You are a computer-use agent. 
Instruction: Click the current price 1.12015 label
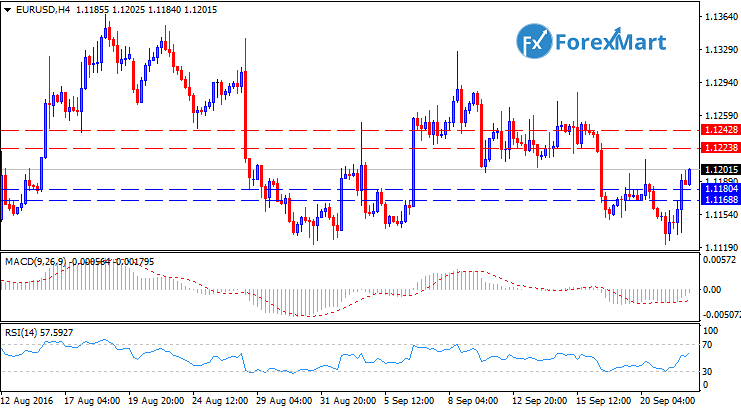click(x=720, y=169)
